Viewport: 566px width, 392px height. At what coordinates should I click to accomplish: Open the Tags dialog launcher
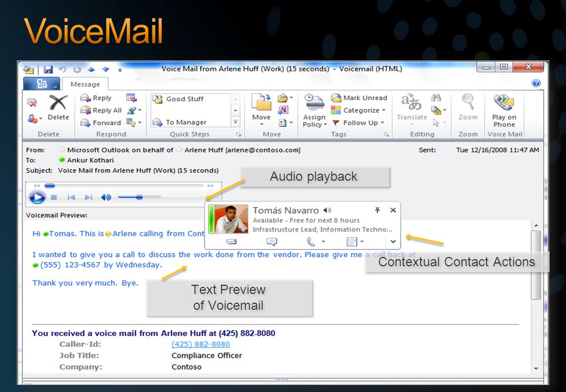click(386, 134)
